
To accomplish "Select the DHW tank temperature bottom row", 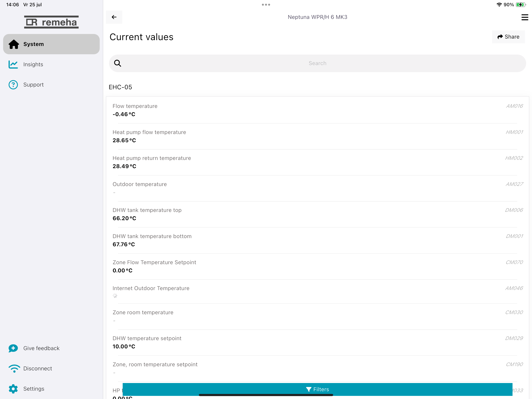I will (317, 240).
